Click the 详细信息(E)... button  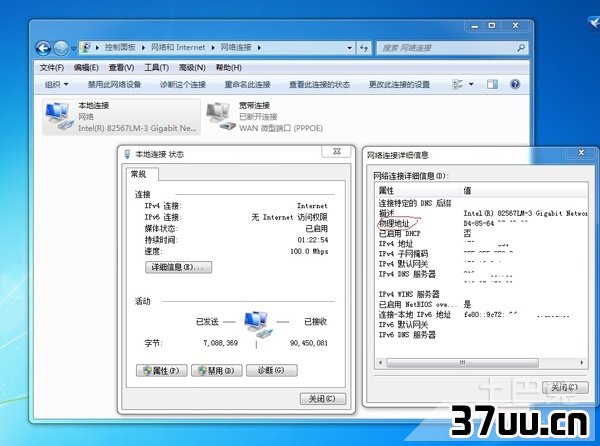tap(178, 267)
